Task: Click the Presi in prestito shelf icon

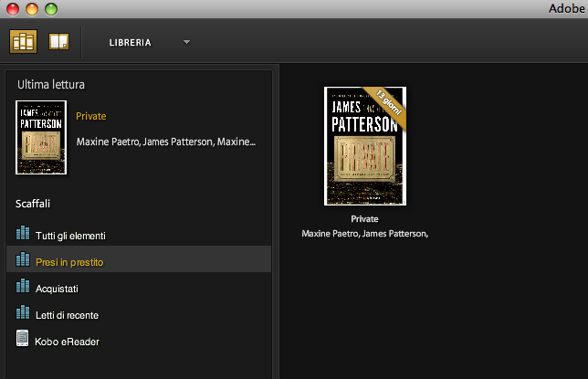Action: coord(23,261)
